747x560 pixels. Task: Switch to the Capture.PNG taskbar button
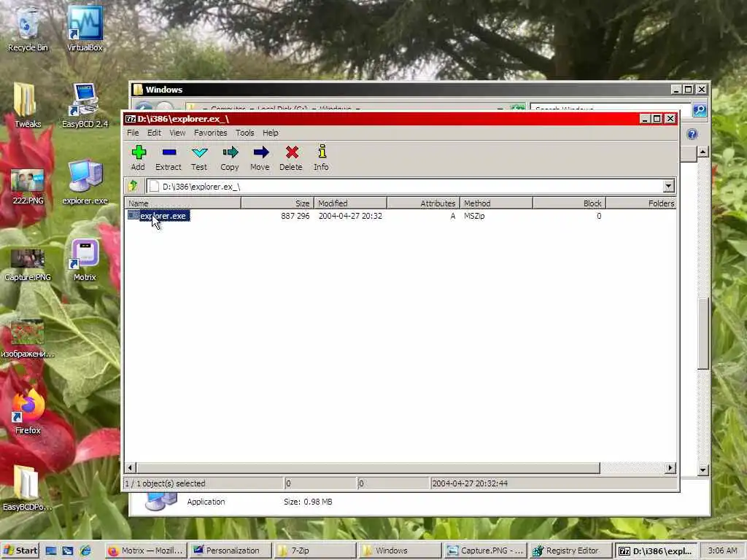click(x=485, y=551)
